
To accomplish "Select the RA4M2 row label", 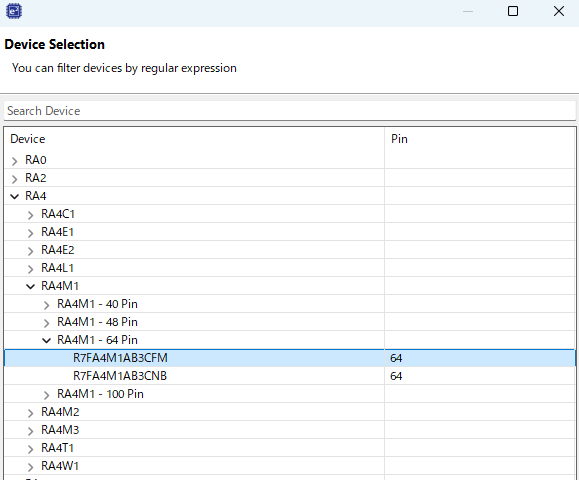I will pyautogui.click(x=60, y=412).
